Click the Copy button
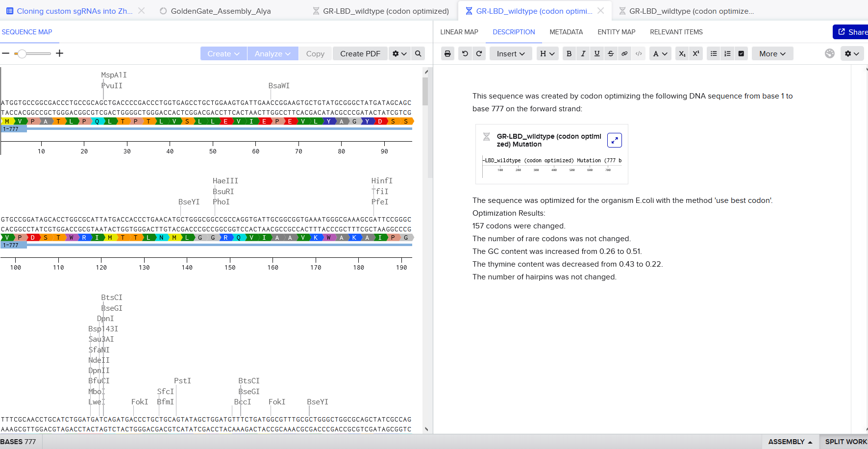The height and width of the screenshot is (449, 868). [315, 54]
